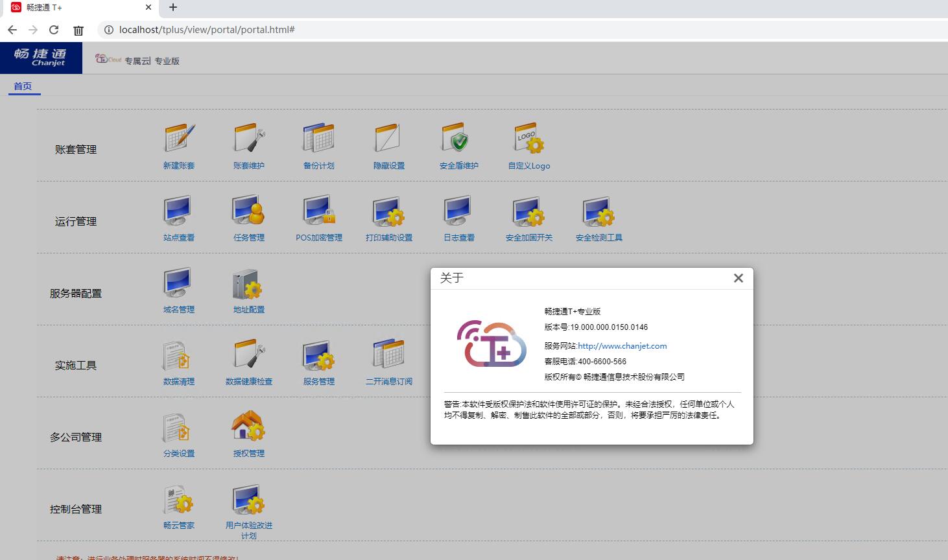Click the 多公司管理 section heading
Screen dimensions: 948x560
(76, 437)
